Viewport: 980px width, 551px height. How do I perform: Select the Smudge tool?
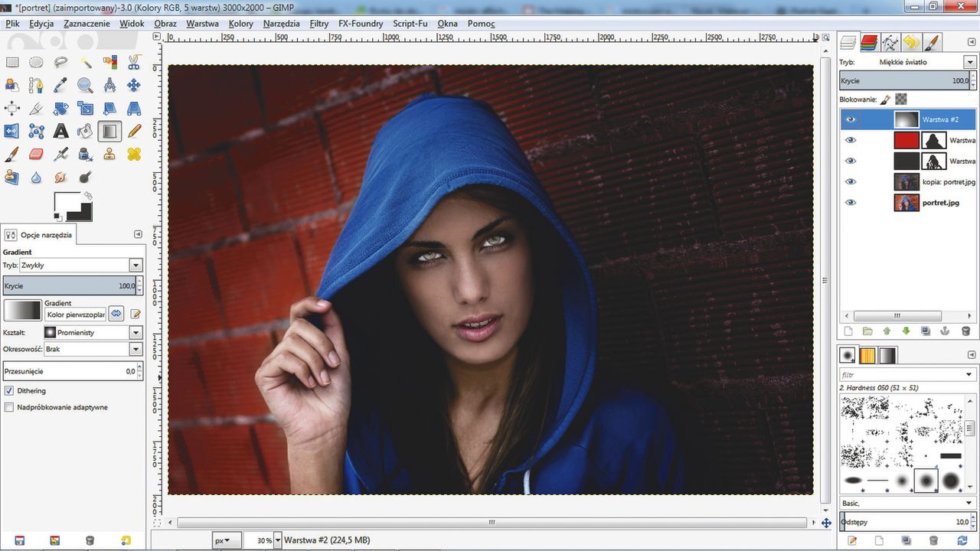tap(60, 177)
